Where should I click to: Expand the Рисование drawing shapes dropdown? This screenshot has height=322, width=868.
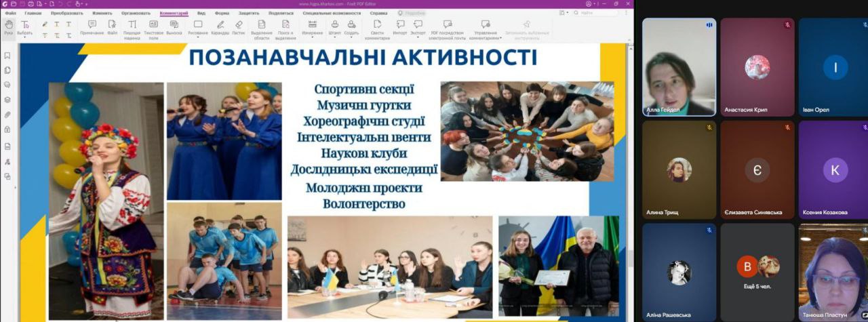click(x=198, y=37)
